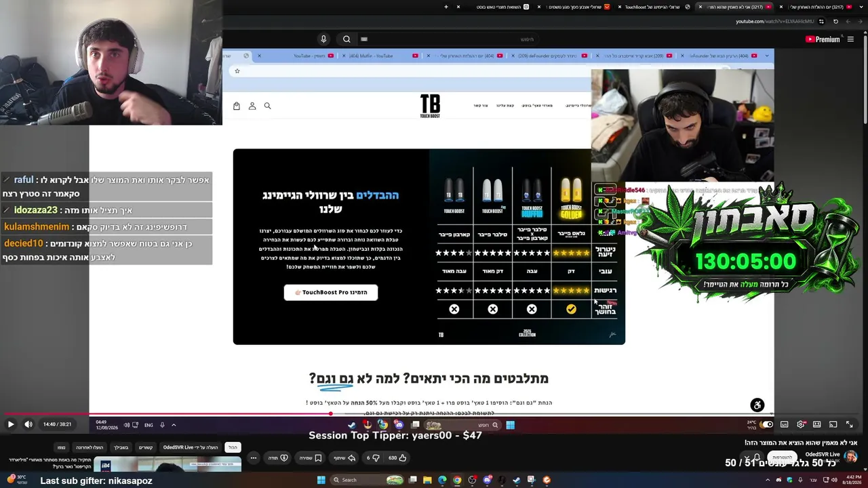Click the 14:40 / 38:21 time display
Viewport: 868px width, 488px height.
(58, 424)
